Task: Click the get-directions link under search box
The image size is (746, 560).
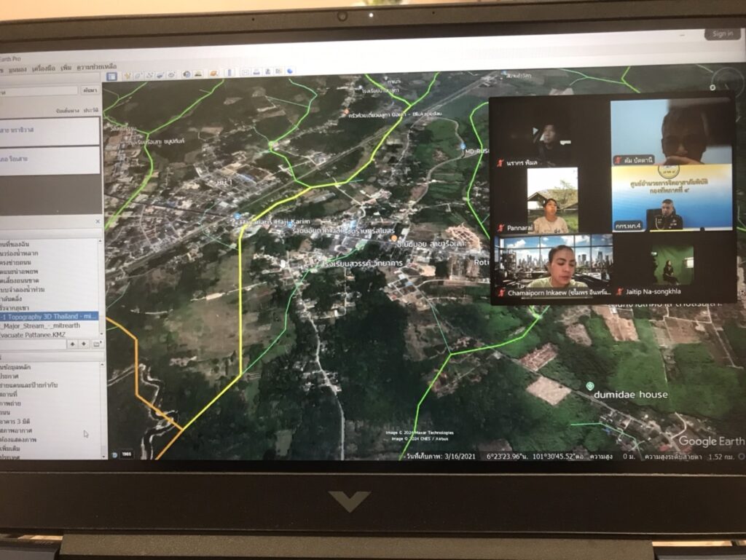Action: click(x=68, y=111)
